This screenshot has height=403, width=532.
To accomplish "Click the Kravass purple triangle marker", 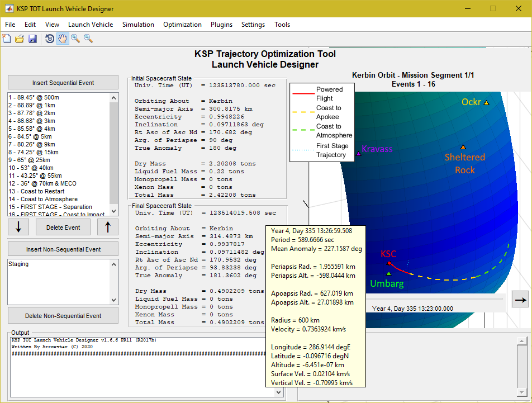I will pos(359,154).
